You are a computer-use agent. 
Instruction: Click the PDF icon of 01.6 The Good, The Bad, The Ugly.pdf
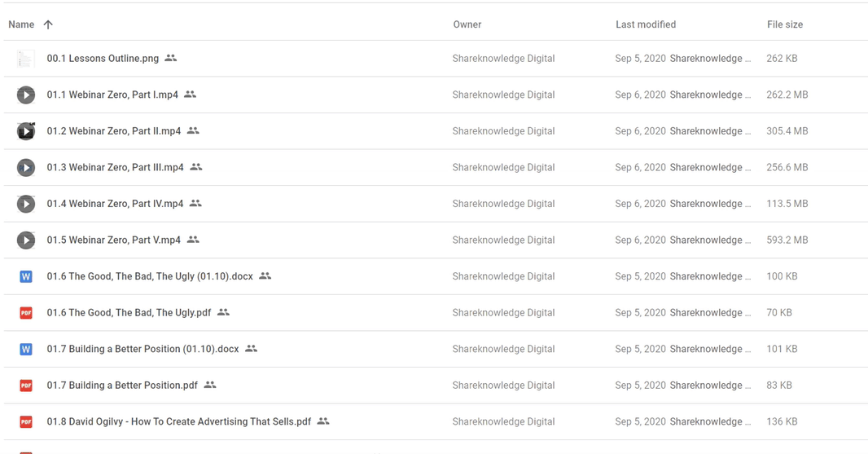coord(25,313)
